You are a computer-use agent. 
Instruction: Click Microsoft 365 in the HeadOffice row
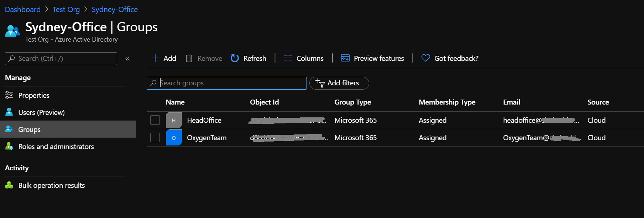coord(356,120)
